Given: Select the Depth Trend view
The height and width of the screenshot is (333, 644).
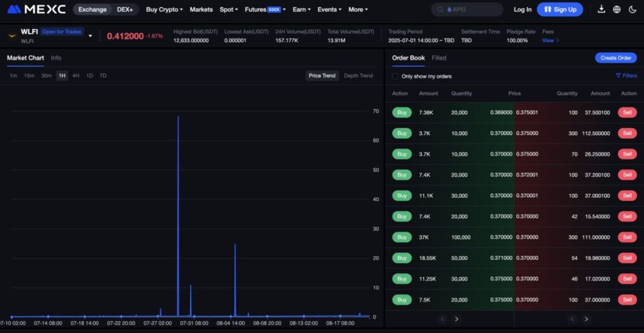Looking at the screenshot, I should tap(358, 76).
